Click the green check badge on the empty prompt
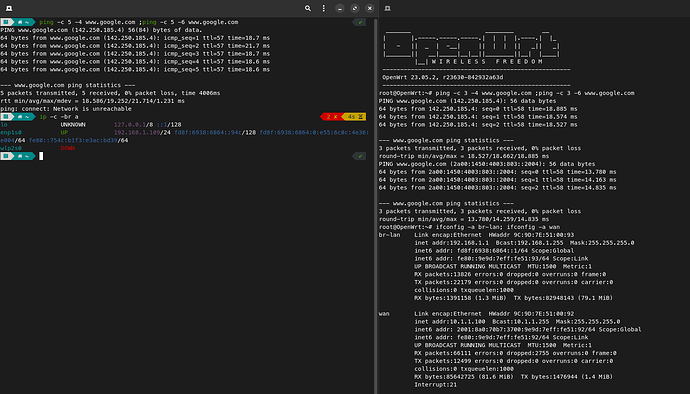The height and width of the screenshot is (394, 690). pyautogui.click(x=359, y=156)
